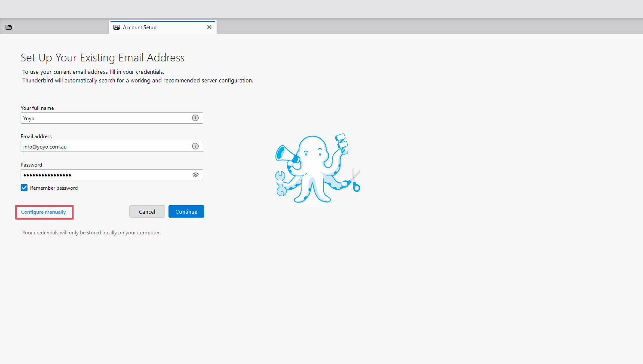
Task: Click the 'Set Up Your Existing Email Address' heading
Action: pos(103,58)
